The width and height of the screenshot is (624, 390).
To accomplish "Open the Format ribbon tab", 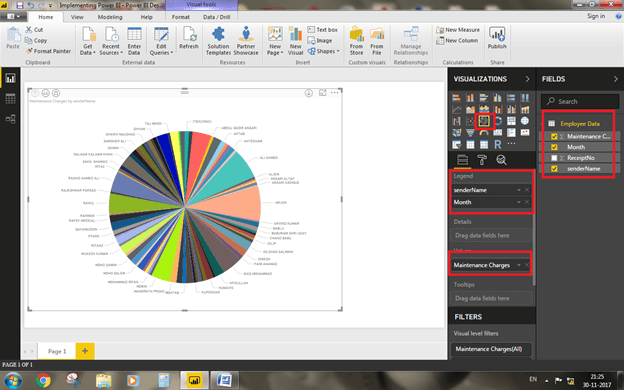I will [181, 17].
